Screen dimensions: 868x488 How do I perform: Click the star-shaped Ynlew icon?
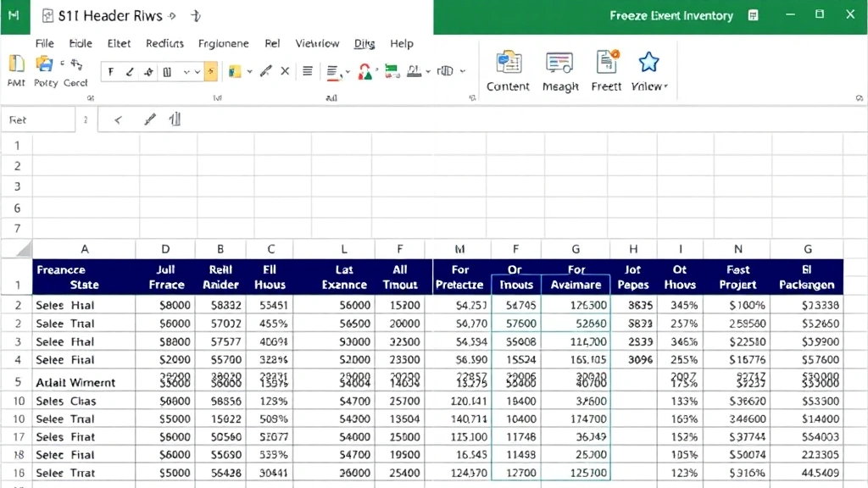point(648,61)
